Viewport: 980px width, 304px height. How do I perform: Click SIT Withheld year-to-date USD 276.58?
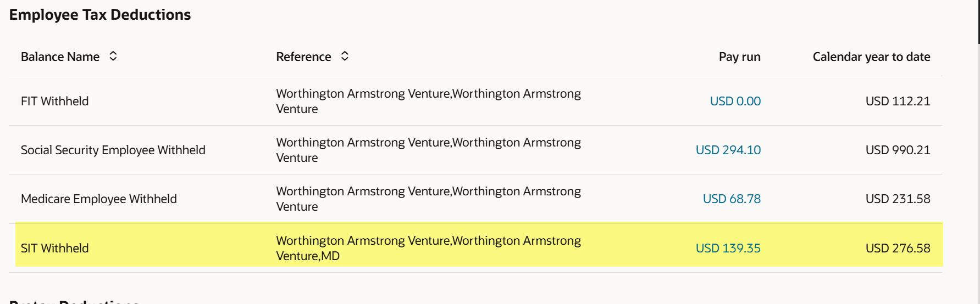pyautogui.click(x=898, y=248)
